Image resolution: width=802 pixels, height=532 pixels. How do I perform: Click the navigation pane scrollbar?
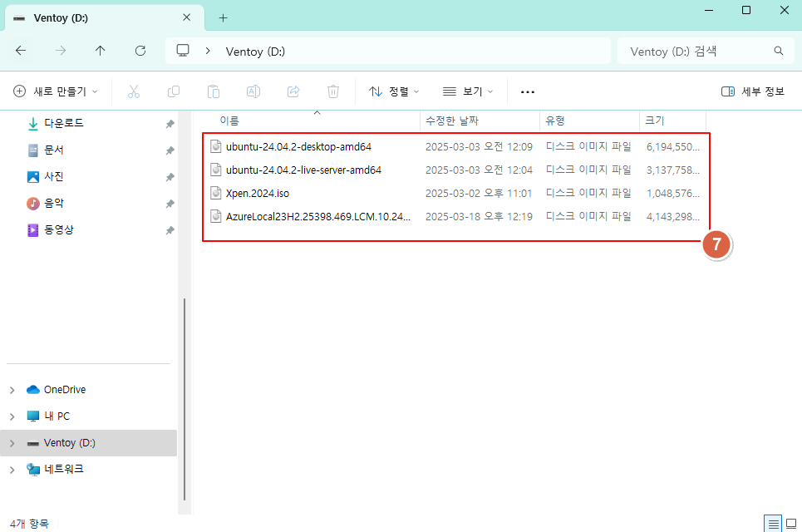pos(185,399)
